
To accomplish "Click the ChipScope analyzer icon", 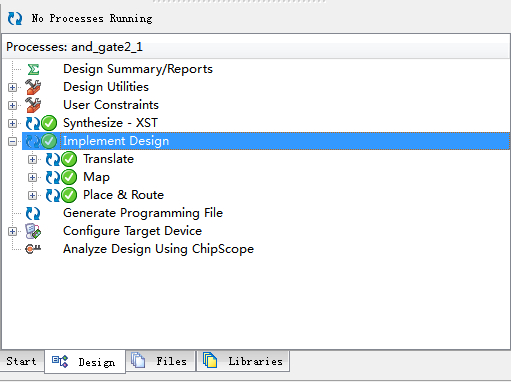I will pos(33,249).
